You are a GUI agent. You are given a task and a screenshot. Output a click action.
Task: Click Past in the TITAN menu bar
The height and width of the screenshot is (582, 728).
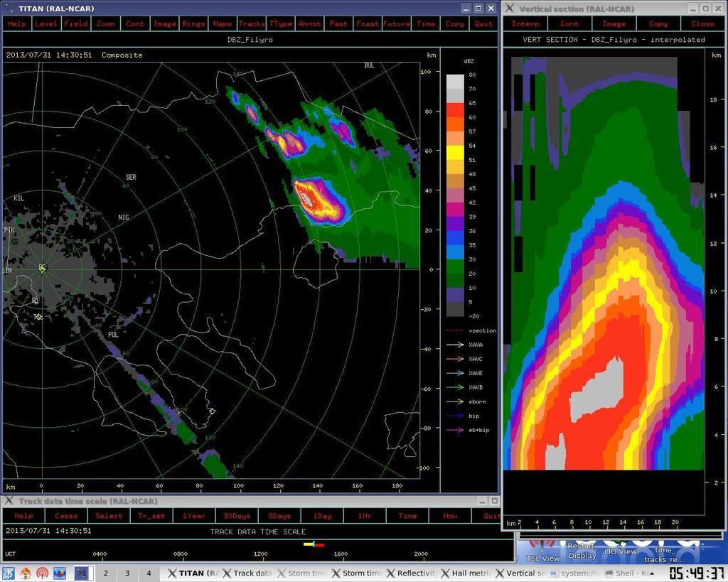point(338,23)
